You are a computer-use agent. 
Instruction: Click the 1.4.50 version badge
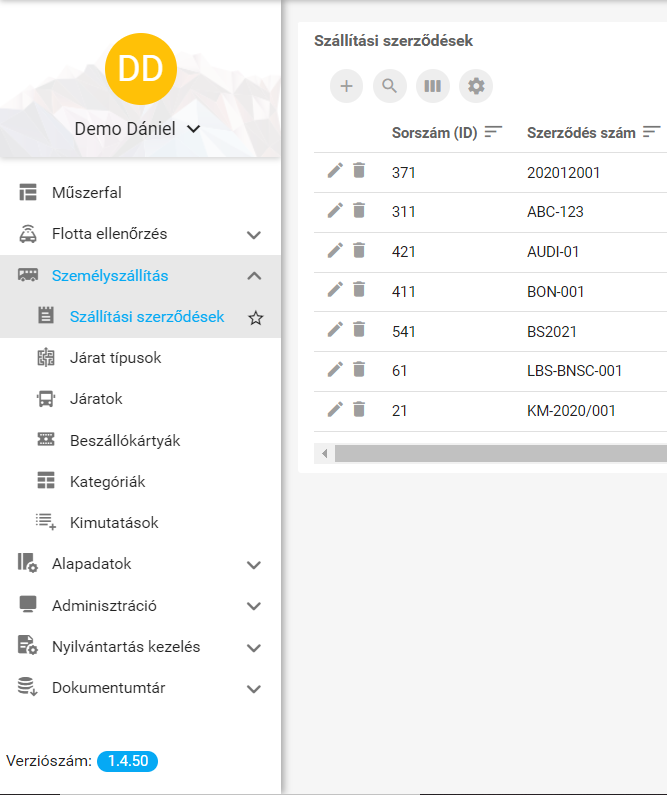pyautogui.click(x=127, y=761)
